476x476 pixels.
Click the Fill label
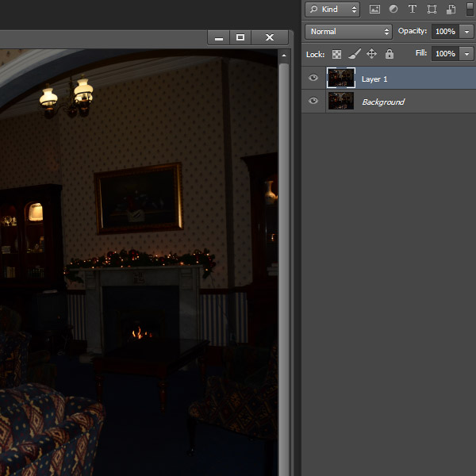point(421,53)
